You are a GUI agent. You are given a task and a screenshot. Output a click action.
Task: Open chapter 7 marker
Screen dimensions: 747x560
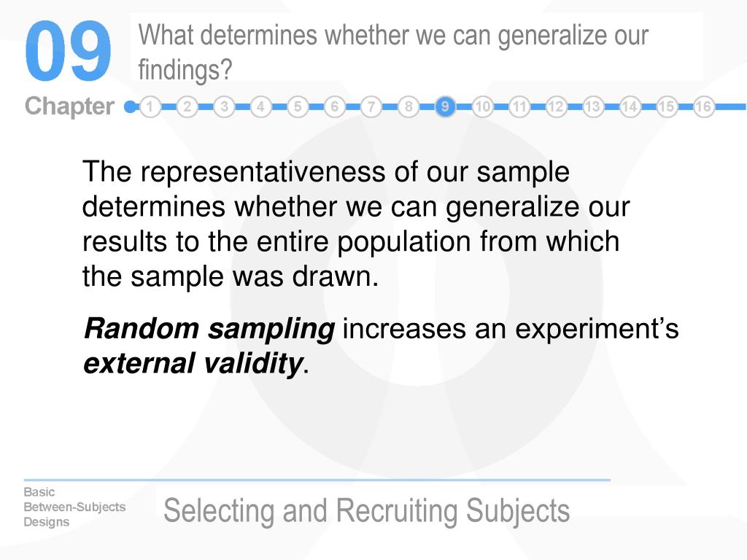pyautogui.click(x=371, y=106)
